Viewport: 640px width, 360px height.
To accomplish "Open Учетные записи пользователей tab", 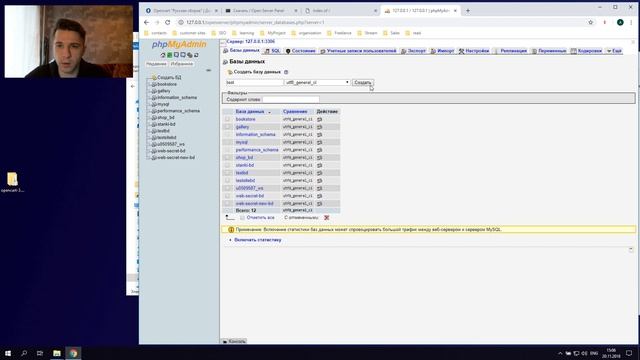I will tap(358, 51).
